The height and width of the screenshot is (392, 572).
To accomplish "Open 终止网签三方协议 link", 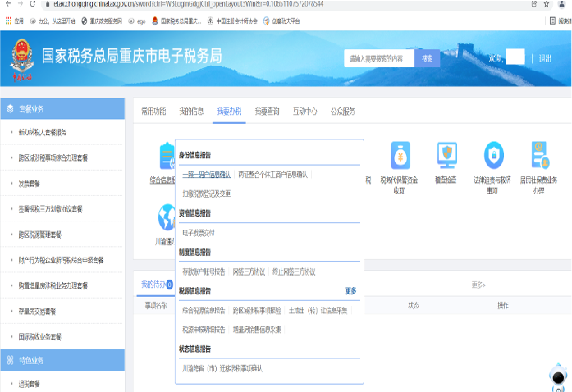I will 294,271.
